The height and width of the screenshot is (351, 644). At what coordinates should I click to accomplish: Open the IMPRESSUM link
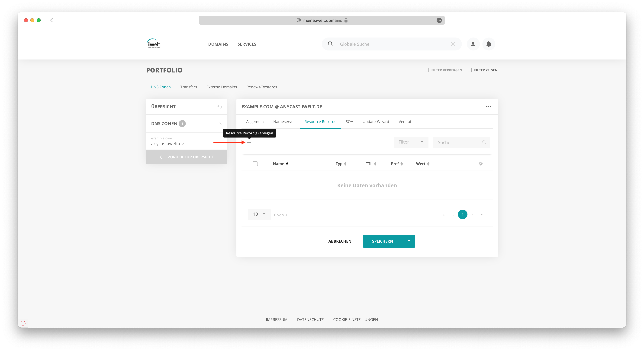tap(277, 319)
